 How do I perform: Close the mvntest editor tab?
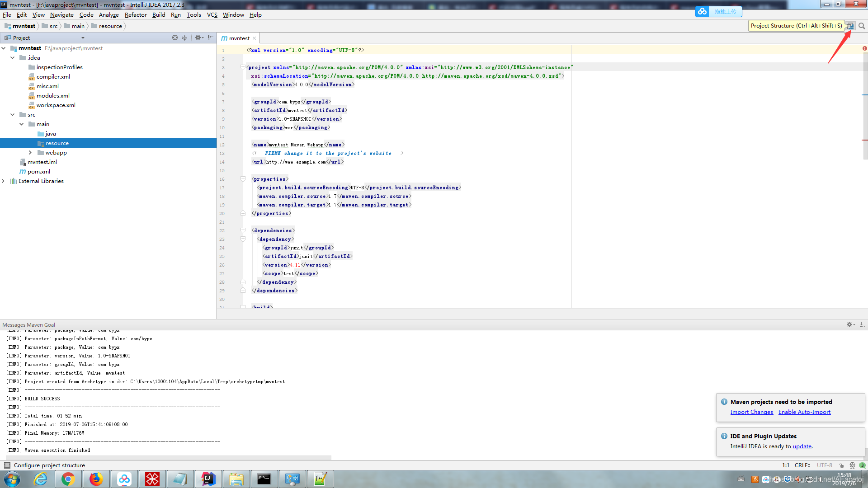255,38
